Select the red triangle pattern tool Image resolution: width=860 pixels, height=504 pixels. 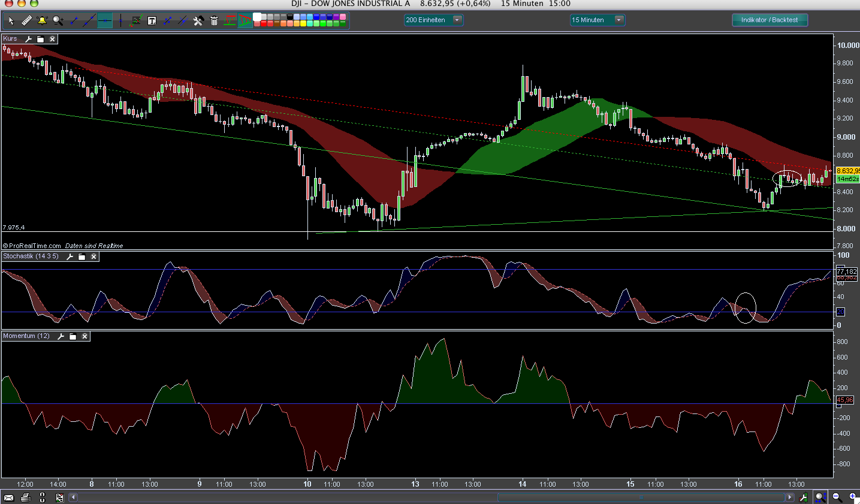245,20
